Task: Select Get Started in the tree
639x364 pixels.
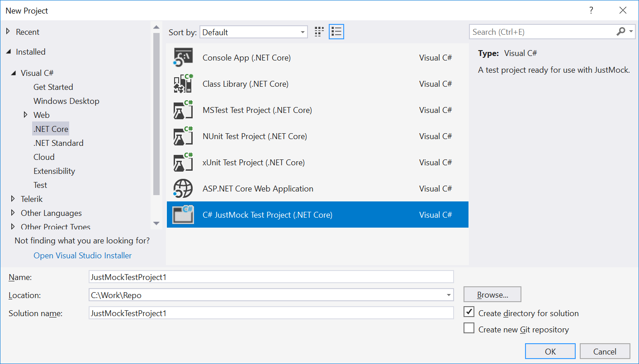Action: 53,87
